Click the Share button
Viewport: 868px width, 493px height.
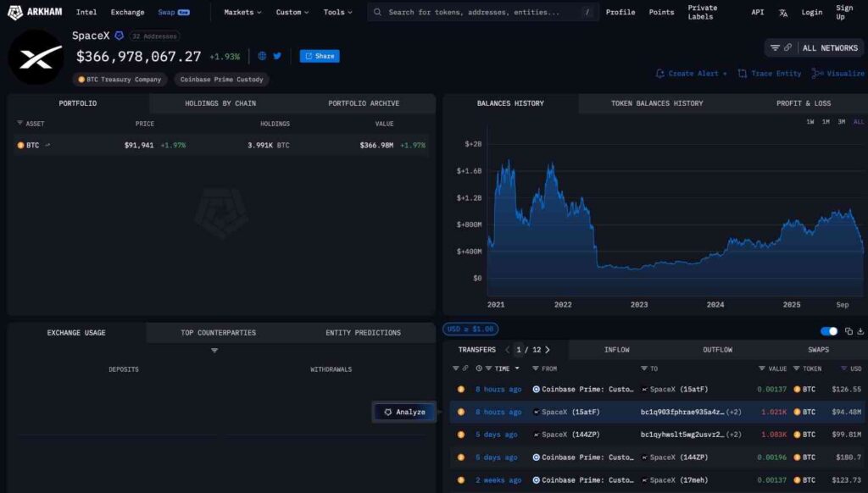[320, 56]
